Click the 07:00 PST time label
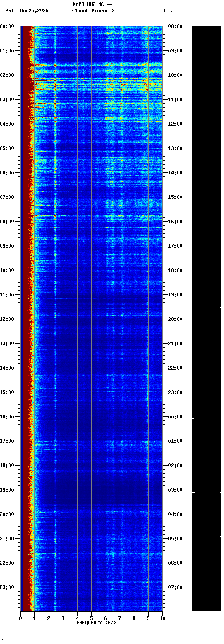This screenshot has height=644, width=224. pyautogui.click(x=7, y=197)
